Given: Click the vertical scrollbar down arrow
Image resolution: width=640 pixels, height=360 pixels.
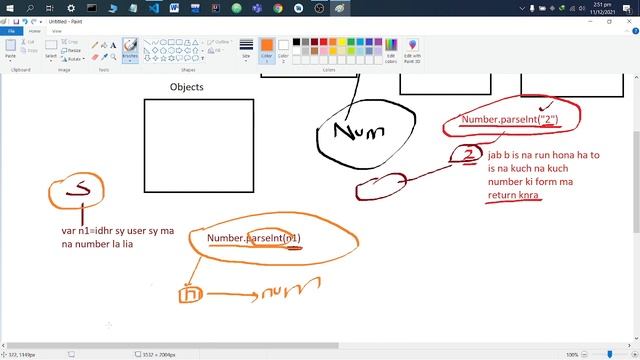Looking at the screenshot, I should click(x=636, y=339).
